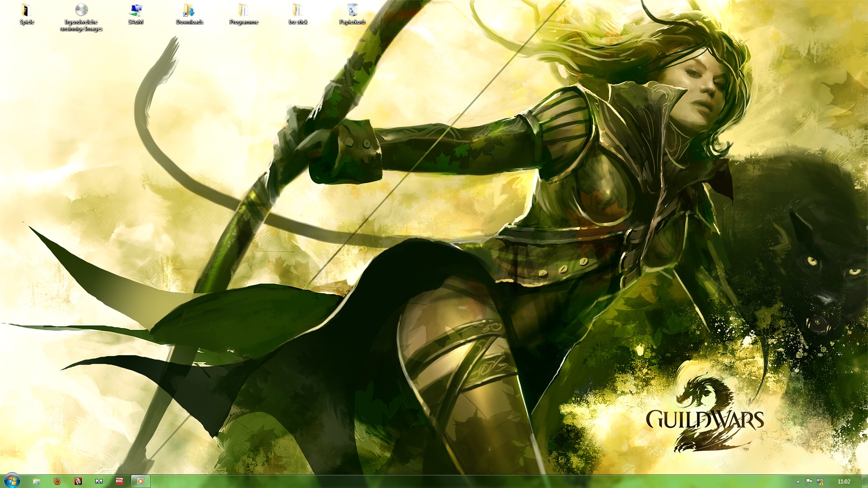Image resolution: width=868 pixels, height=488 pixels.
Task: Open Windows Explorer from the taskbar
Action: coord(36,481)
